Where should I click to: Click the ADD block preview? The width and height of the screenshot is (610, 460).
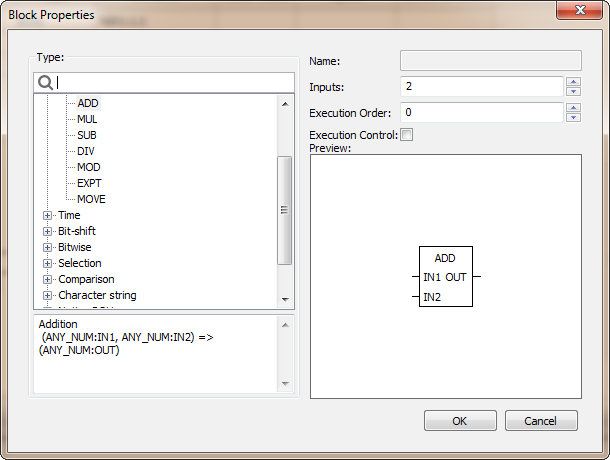point(446,276)
